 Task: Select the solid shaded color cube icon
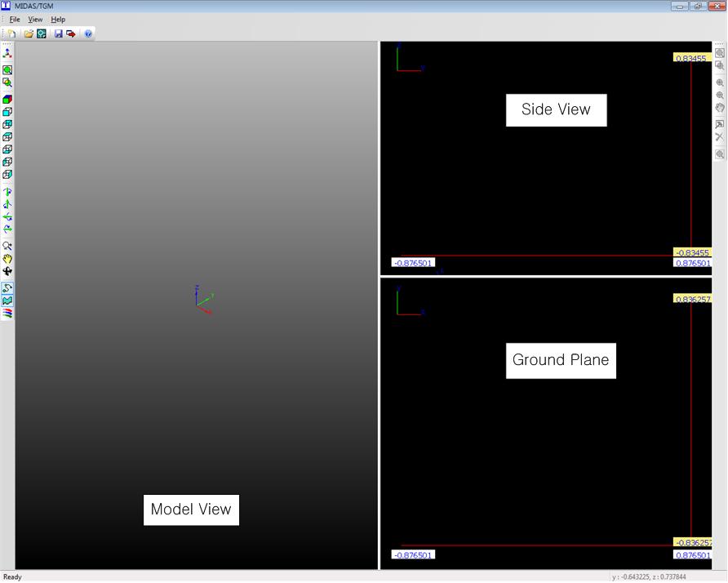click(x=7, y=100)
